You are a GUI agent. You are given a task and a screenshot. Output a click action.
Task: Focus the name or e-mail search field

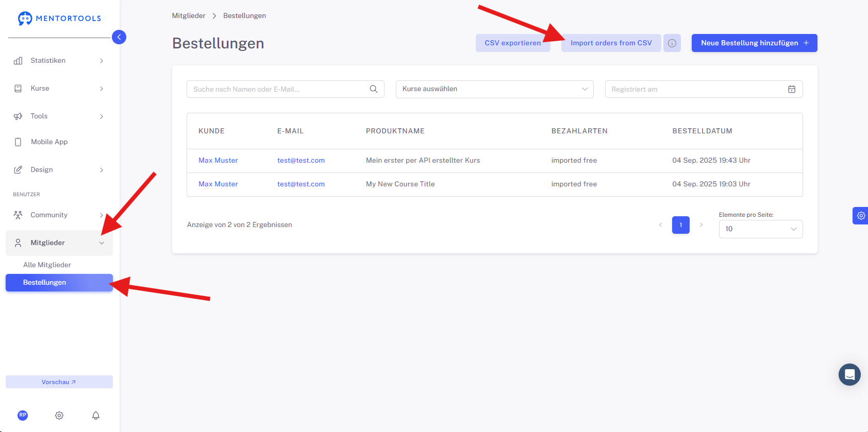point(278,89)
